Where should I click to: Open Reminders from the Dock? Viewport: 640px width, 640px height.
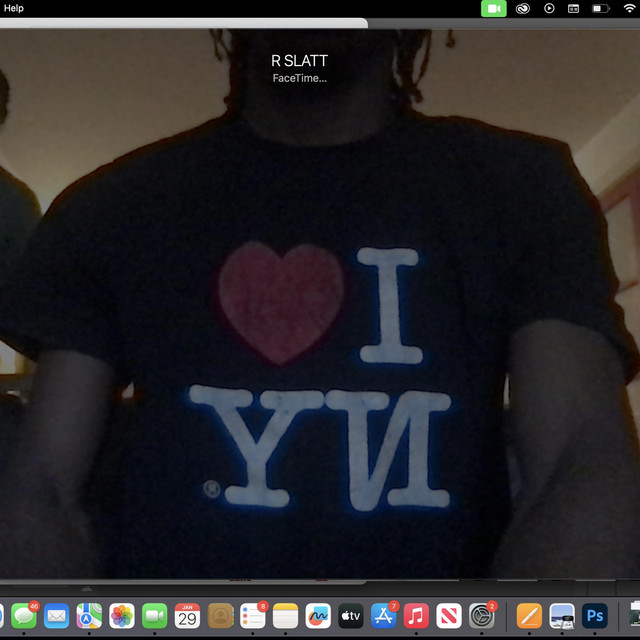point(252,616)
